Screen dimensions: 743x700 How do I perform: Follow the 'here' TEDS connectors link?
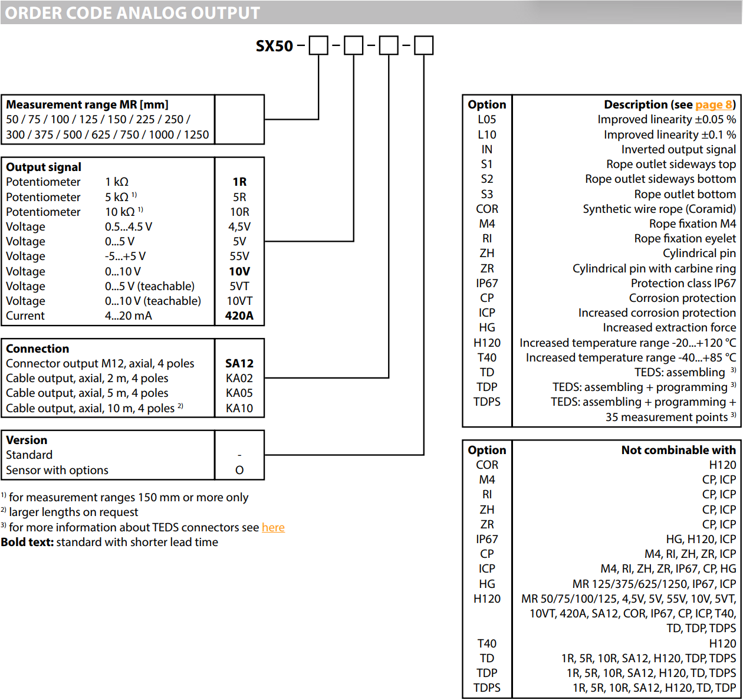(273, 527)
